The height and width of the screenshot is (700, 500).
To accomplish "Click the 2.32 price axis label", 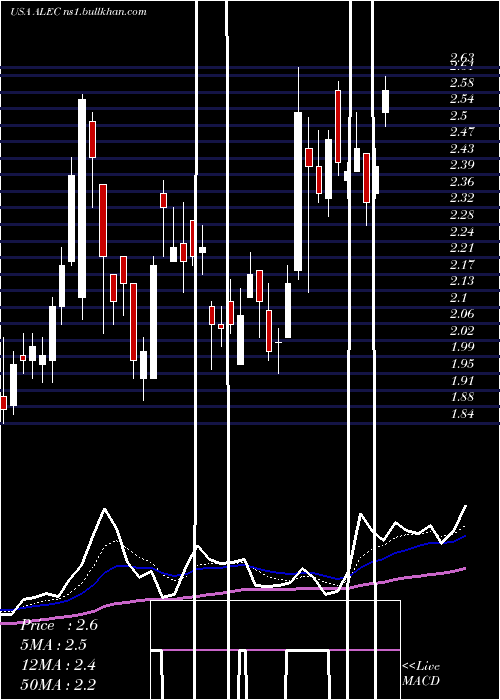I will (x=462, y=198).
